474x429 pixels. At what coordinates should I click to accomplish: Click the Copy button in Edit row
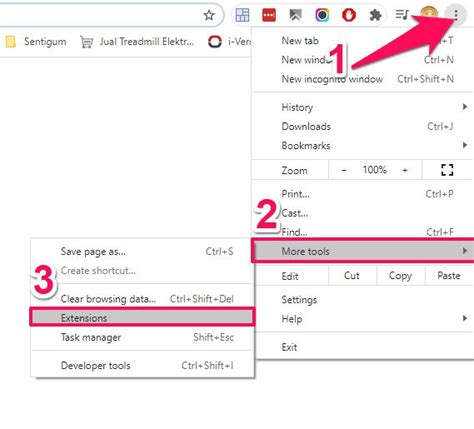(400, 276)
